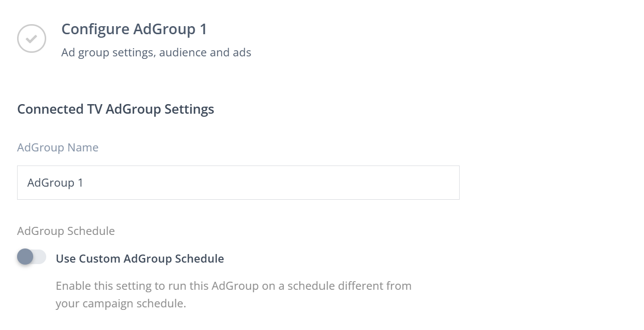Expand the Configure AdGroup 1 section header
This screenshot has height=330, width=644.
point(134,29)
